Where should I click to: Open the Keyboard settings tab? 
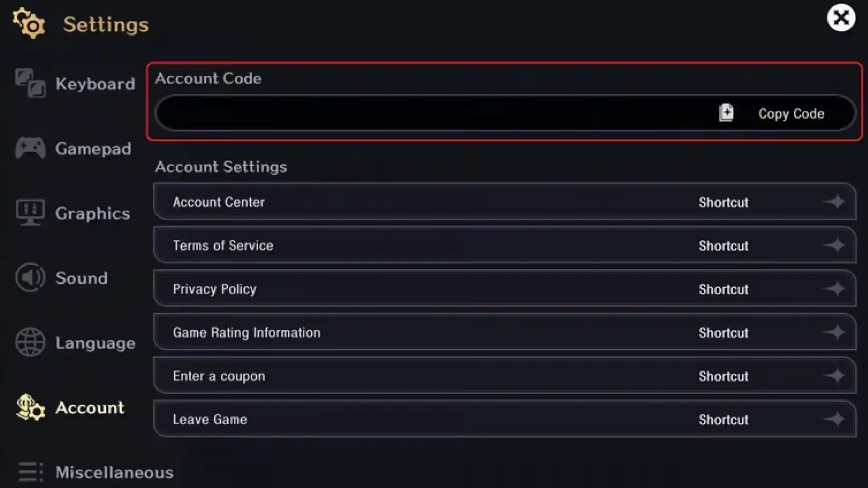[x=95, y=84]
